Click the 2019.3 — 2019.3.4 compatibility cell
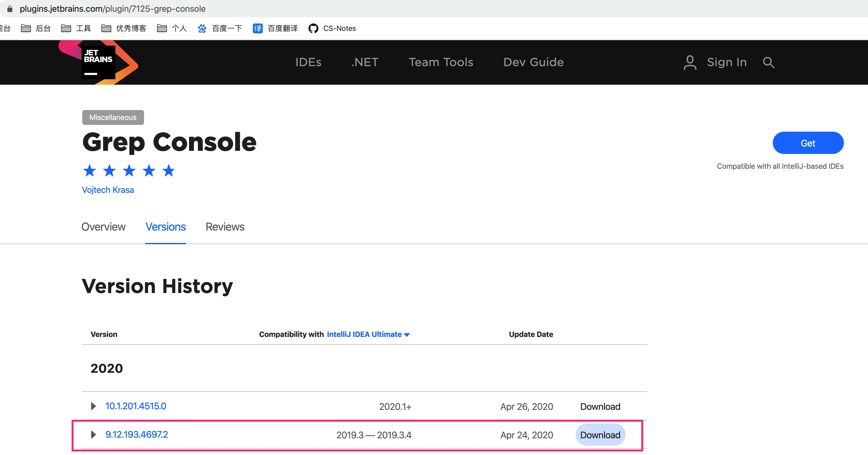The height and width of the screenshot is (455, 868). point(374,435)
